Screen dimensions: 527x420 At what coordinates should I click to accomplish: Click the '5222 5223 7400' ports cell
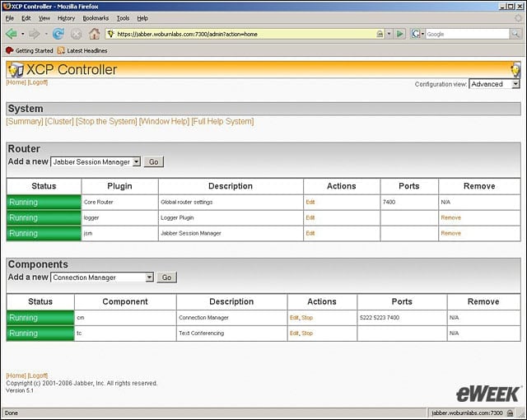(402, 318)
